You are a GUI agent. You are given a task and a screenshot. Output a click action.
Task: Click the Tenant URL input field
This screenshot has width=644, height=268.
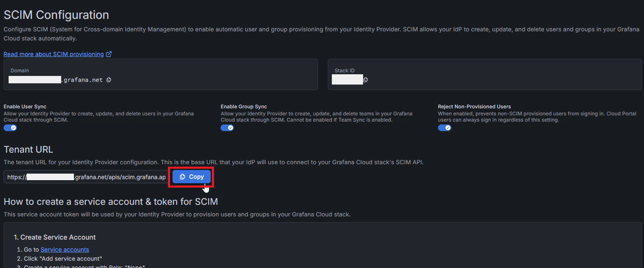(86, 177)
